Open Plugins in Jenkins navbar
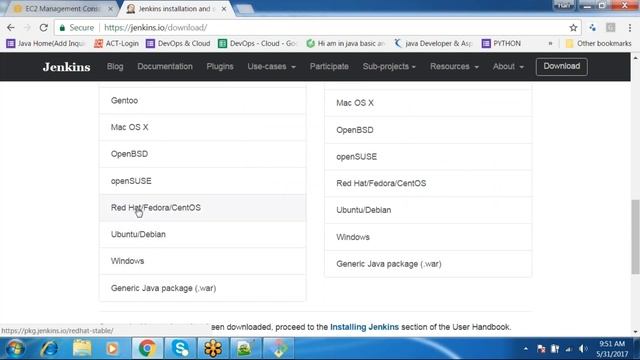 (220, 67)
